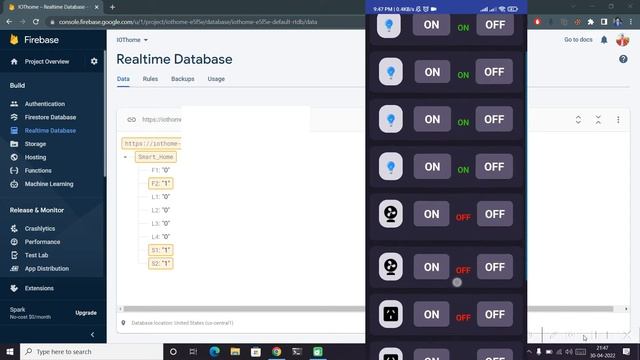
Task: Turn OFF the lower fan row
Action: click(x=495, y=267)
